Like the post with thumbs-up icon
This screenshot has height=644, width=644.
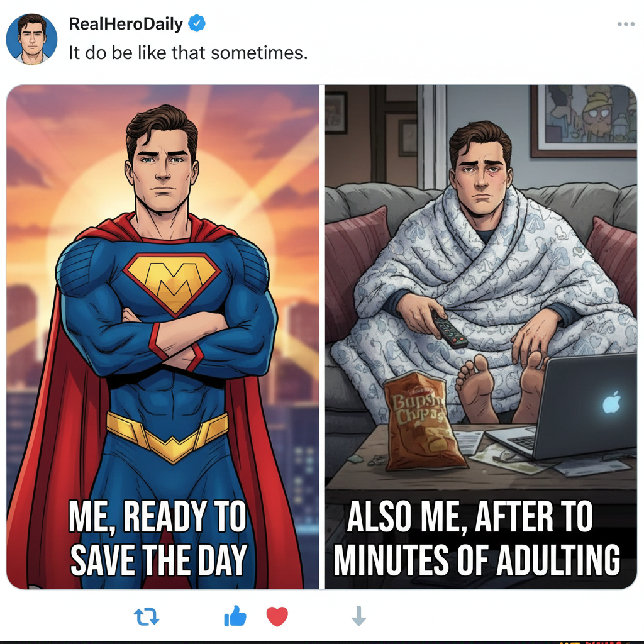(235, 617)
